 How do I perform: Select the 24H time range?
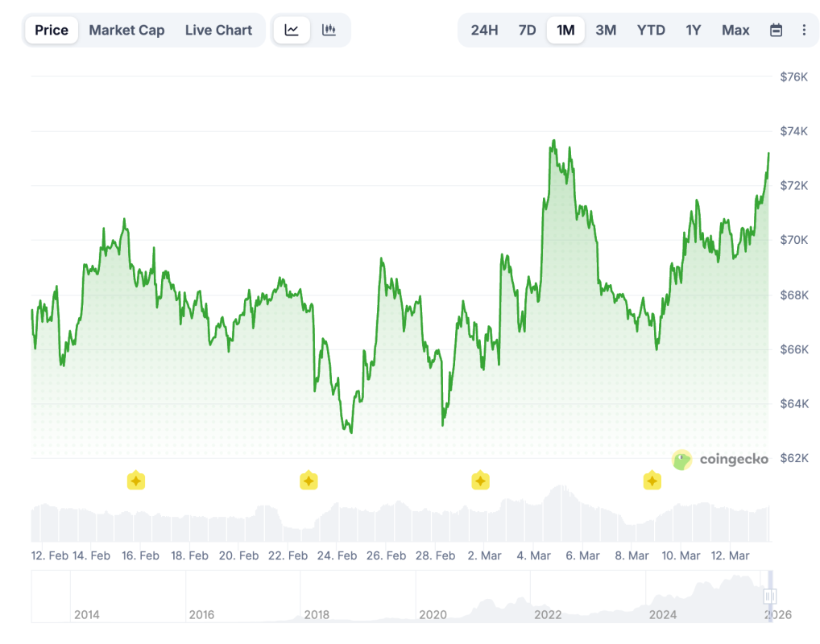484,30
